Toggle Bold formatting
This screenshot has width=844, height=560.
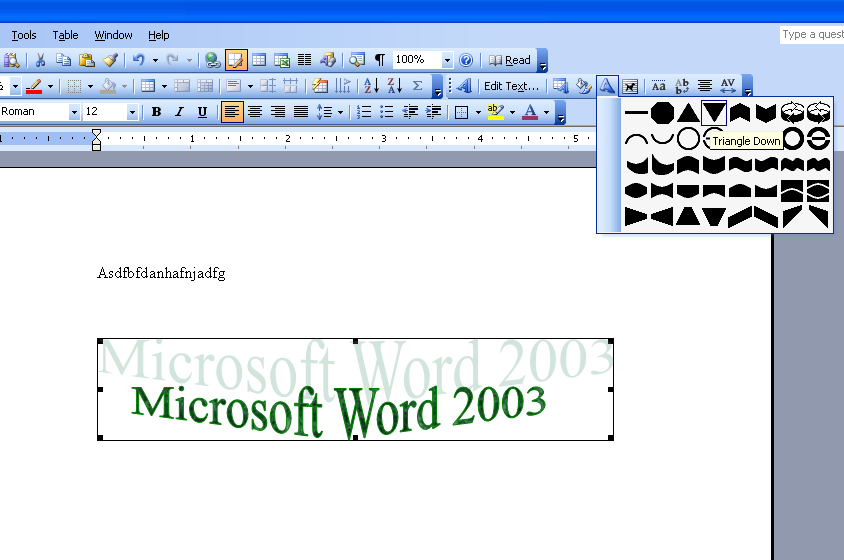coord(156,112)
